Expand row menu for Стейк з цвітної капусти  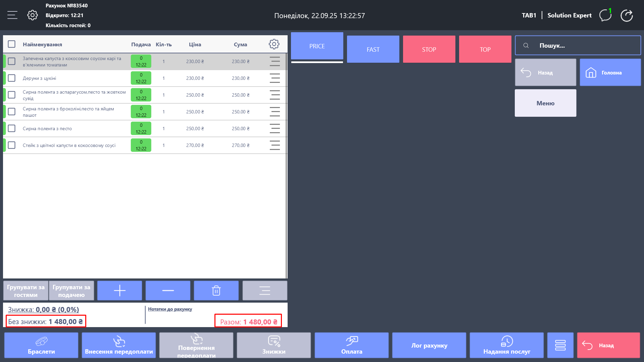click(x=275, y=145)
